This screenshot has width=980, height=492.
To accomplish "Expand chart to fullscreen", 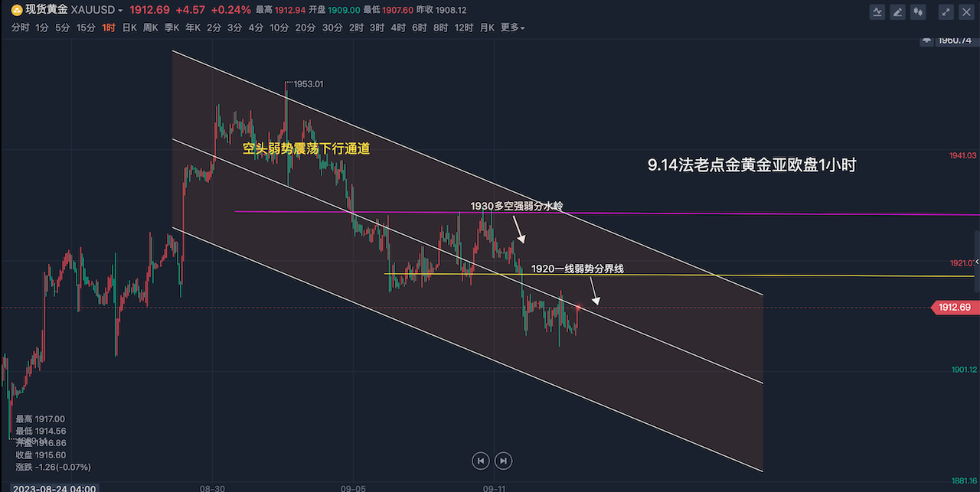I will pyautogui.click(x=946, y=11).
